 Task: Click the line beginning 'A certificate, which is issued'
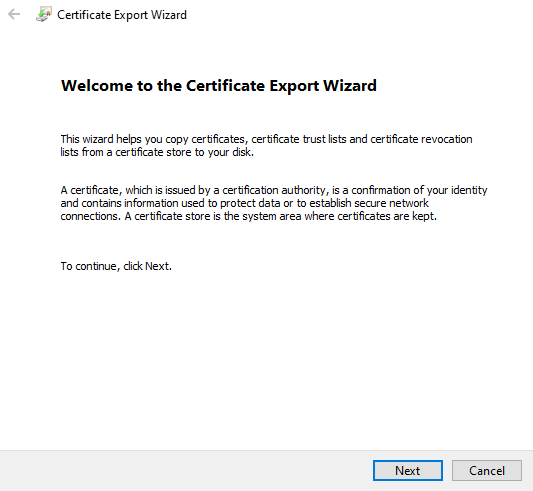274,190
